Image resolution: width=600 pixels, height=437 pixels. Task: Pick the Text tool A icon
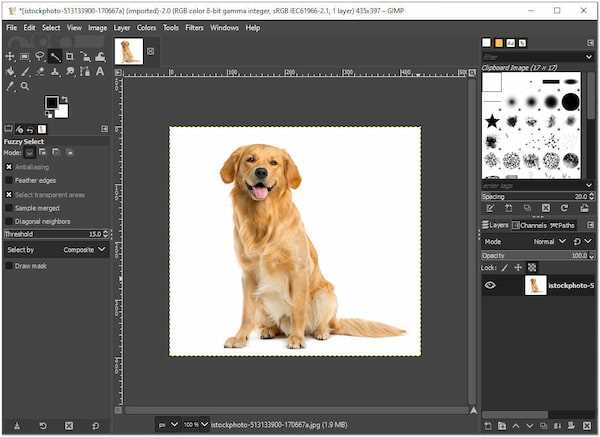coord(100,72)
